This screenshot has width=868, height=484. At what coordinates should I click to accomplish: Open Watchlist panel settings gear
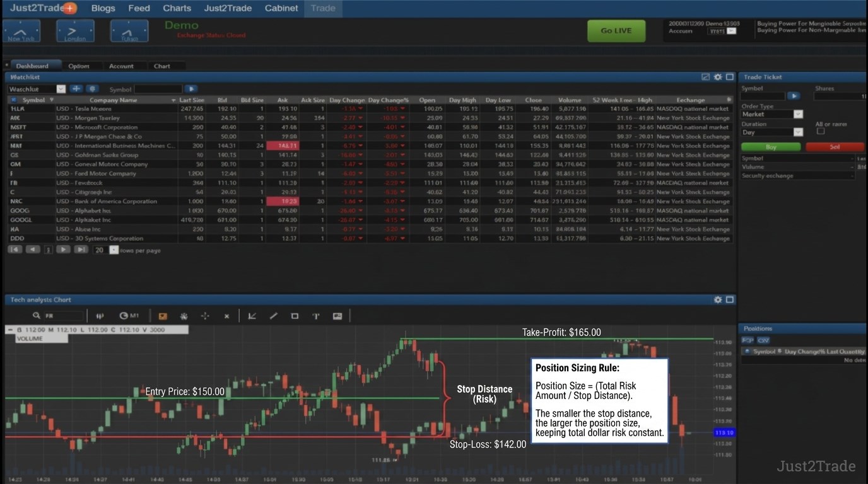tap(718, 77)
